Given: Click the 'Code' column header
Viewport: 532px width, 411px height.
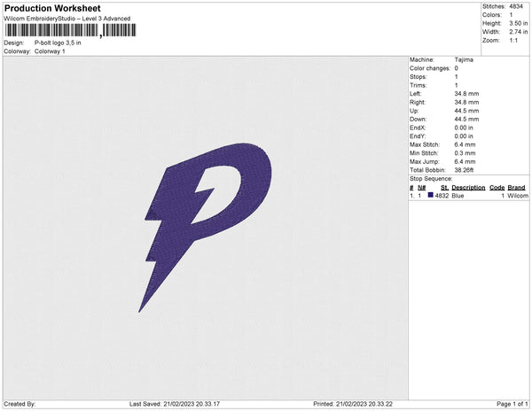Looking at the screenshot, I should [x=497, y=188].
